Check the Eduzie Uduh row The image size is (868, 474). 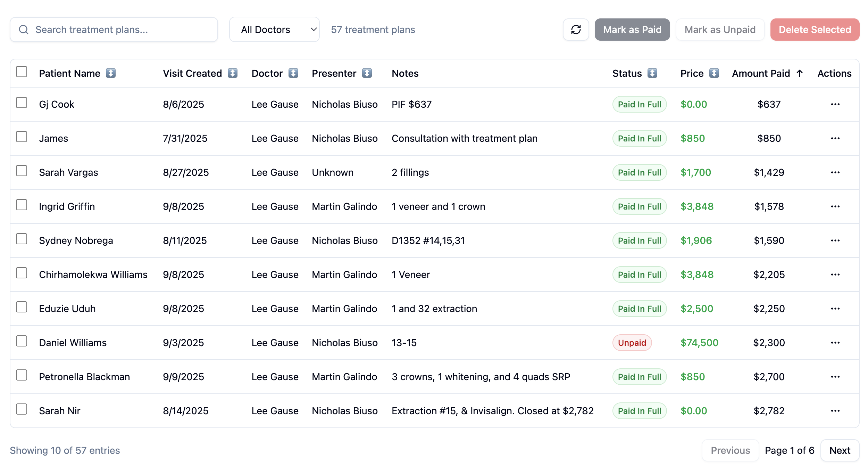coord(22,307)
